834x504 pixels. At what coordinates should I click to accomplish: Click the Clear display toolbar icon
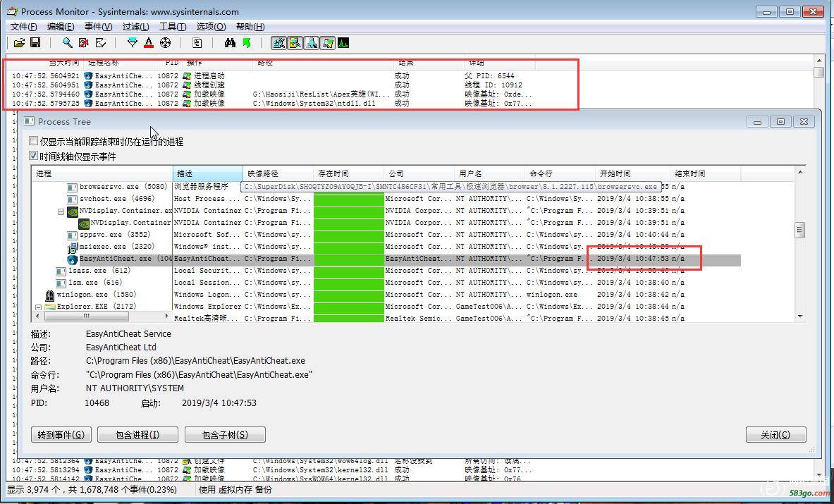coord(101,43)
